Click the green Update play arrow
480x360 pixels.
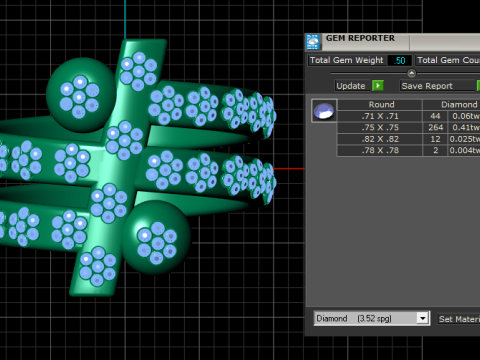378,86
